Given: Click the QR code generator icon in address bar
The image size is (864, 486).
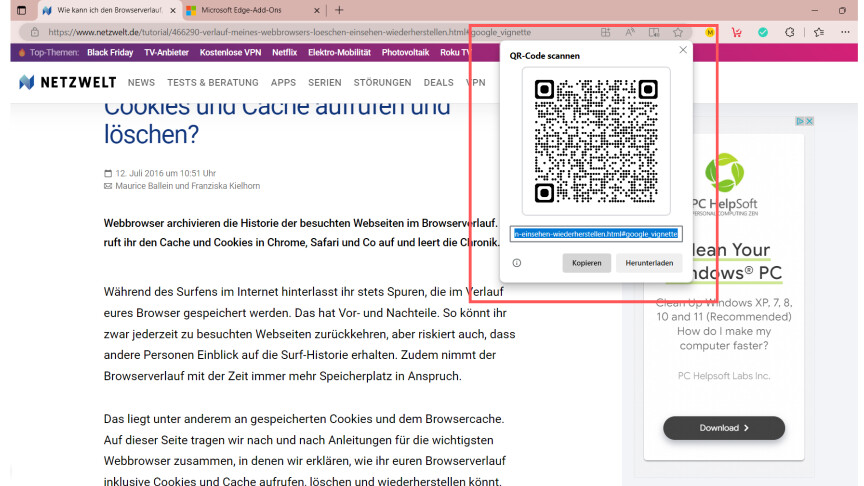Looking at the screenshot, I should click(x=605, y=32).
